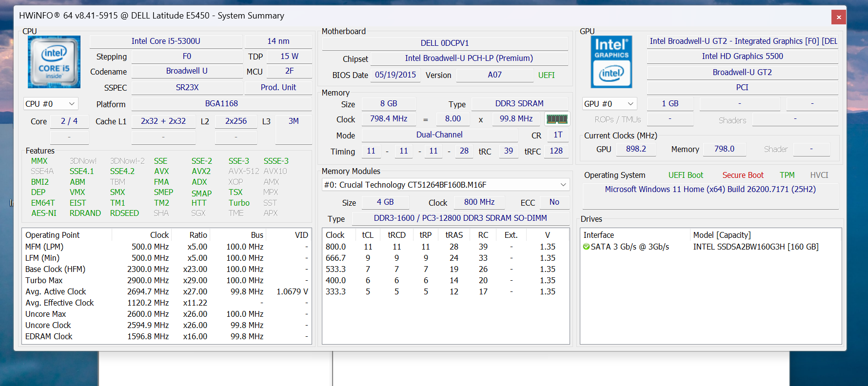
Task: Click the AES-NI feature flag
Action: click(44, 213)
